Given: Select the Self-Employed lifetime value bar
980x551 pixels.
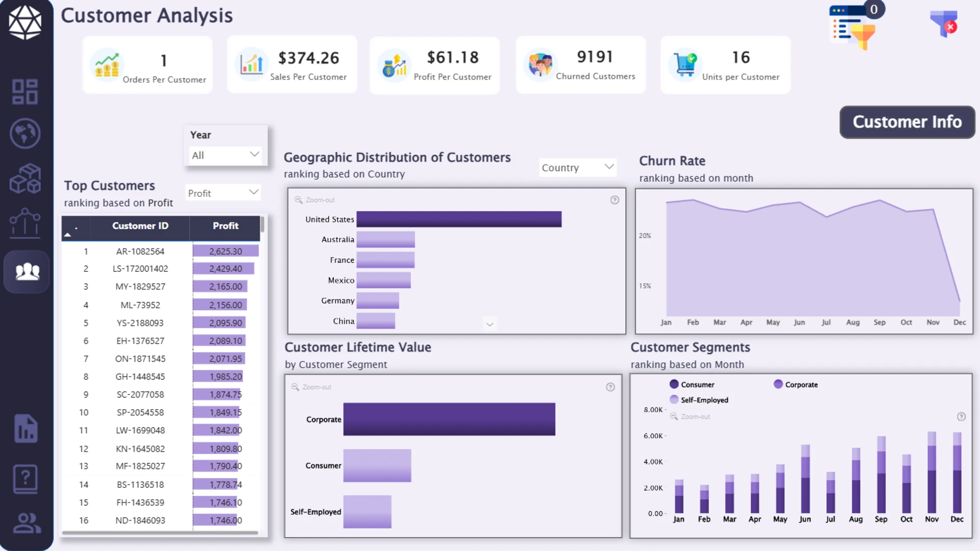Looking at the screenshot, I should tap(367, 512).
